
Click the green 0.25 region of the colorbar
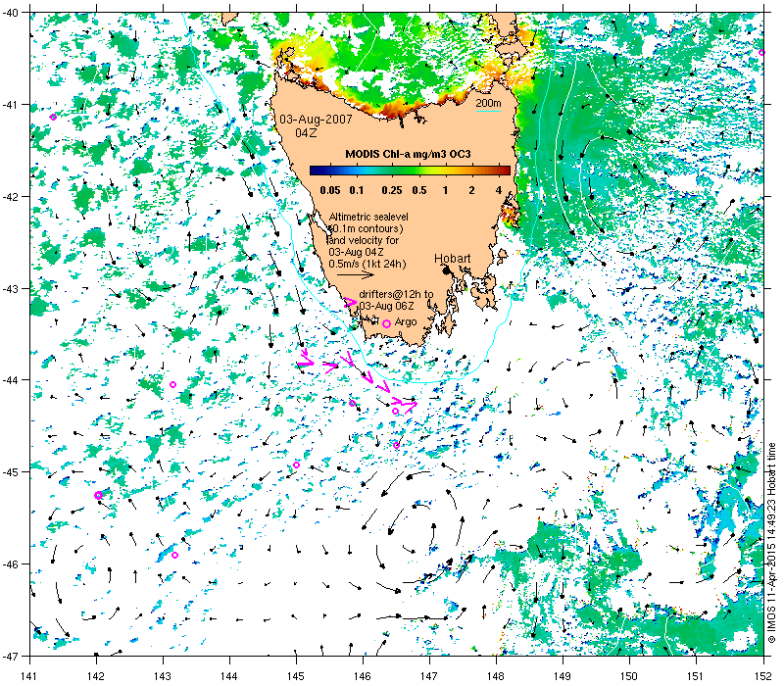[392, 171]
